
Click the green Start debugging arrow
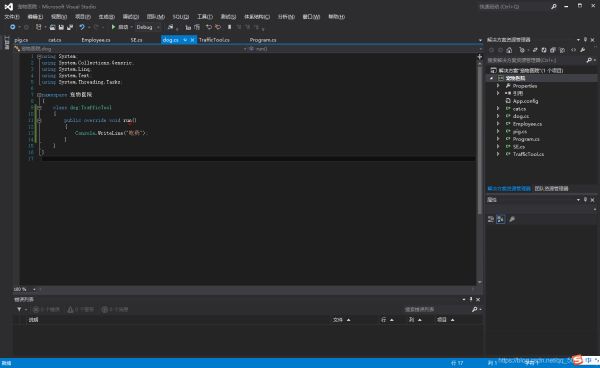[113, 27]
